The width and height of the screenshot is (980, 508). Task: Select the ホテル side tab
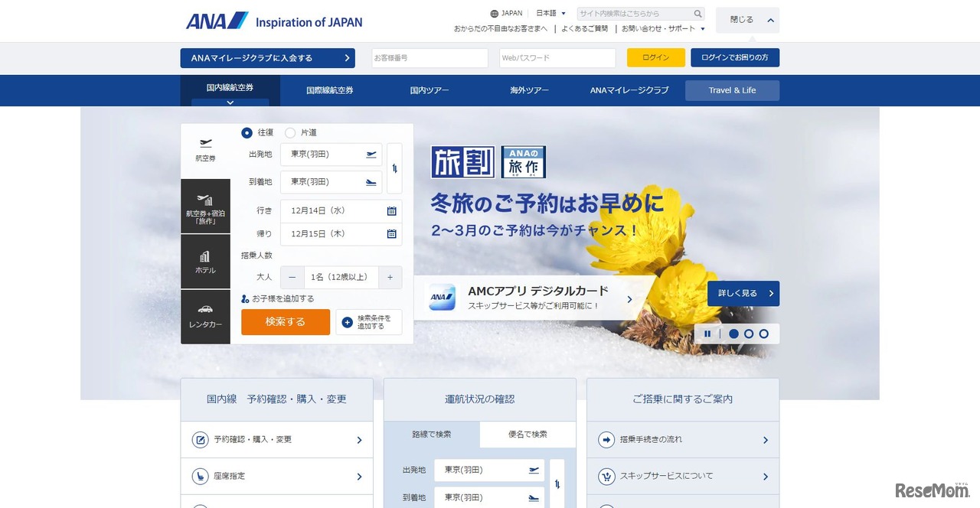205,262
